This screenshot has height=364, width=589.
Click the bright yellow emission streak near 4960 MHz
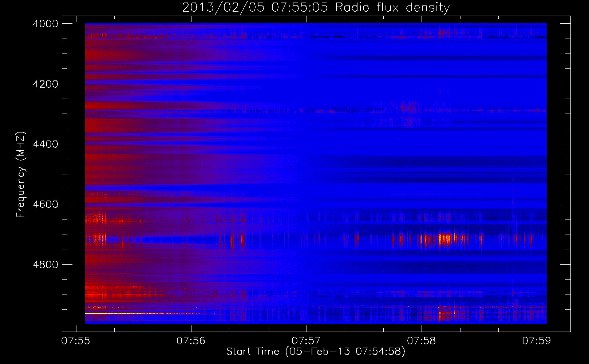pyautogui.click(x=142, y=313)
